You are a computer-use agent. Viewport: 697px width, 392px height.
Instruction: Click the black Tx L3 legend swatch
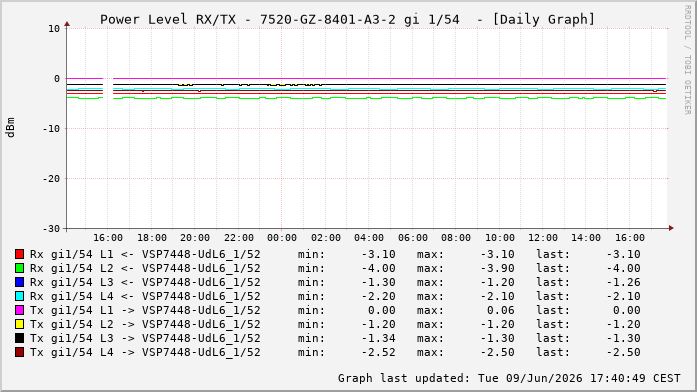click(x=19, y=338)
